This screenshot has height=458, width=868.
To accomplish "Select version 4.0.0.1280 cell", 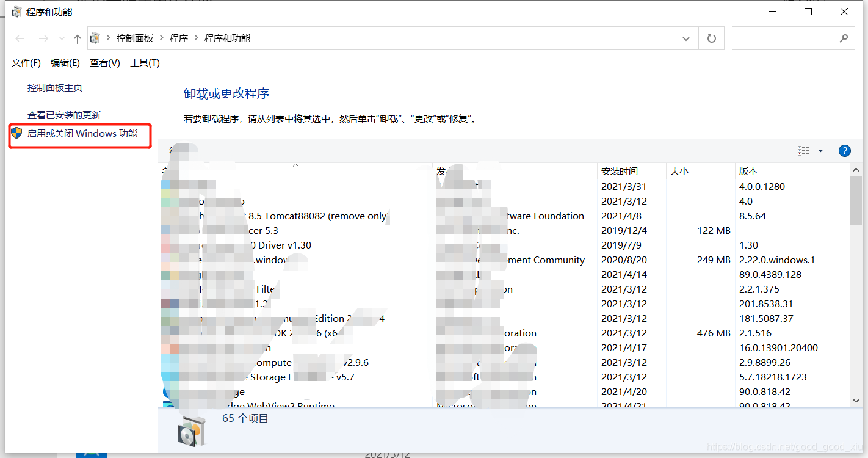I will tap(762, 186).
